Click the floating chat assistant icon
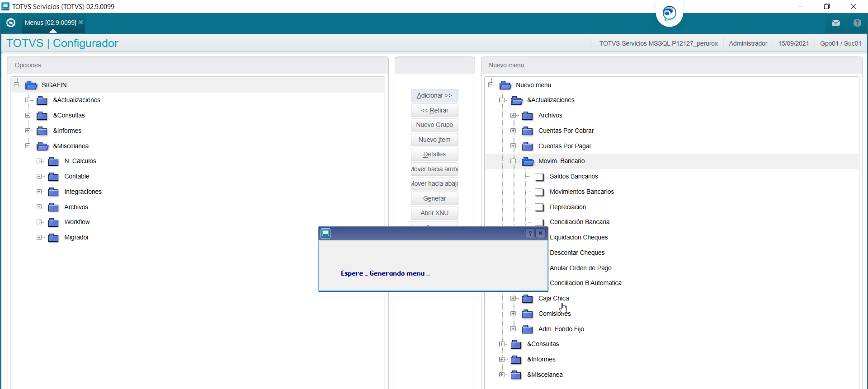Screen dimensions: 868x389 tap(670, 13)
